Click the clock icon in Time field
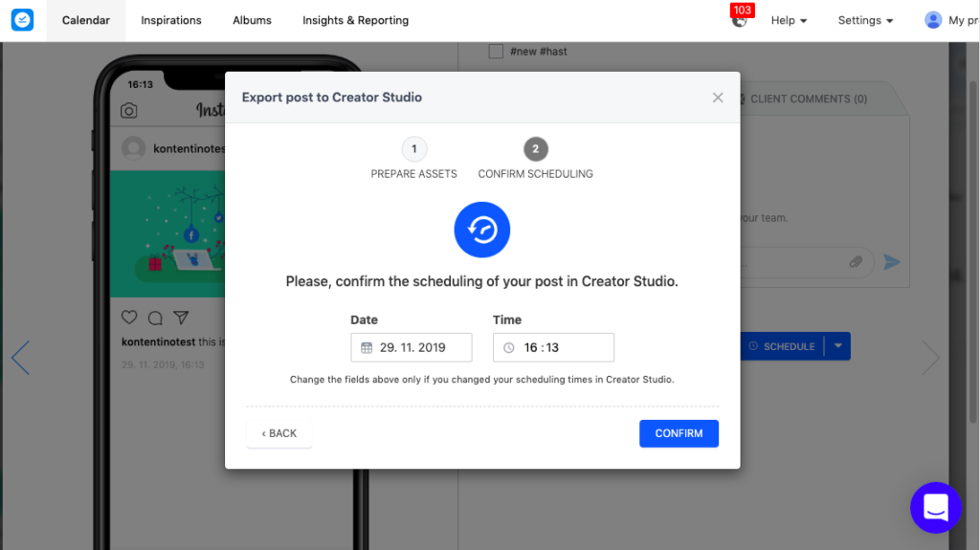Screen dimensions: 980x550 (x=509, y=347)
